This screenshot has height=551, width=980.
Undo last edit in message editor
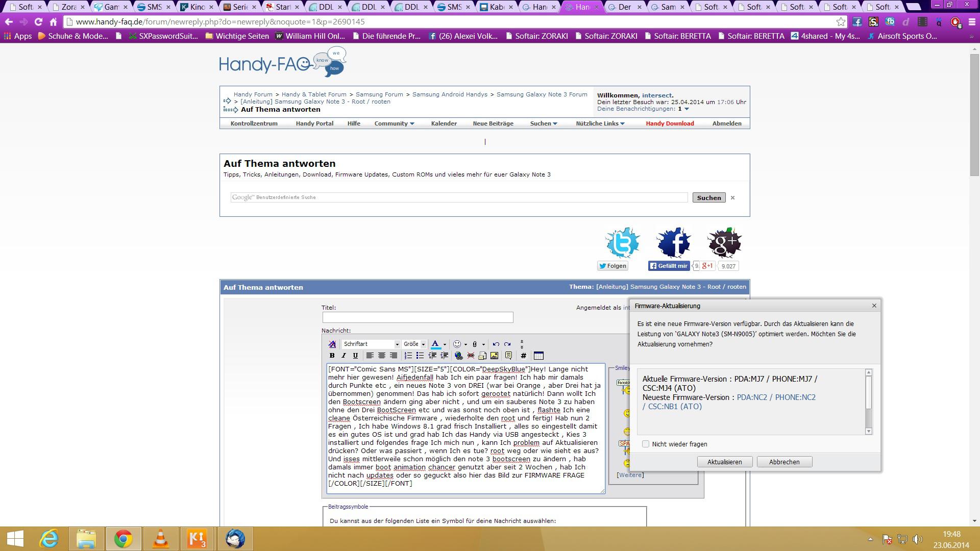tap(496, 344)
